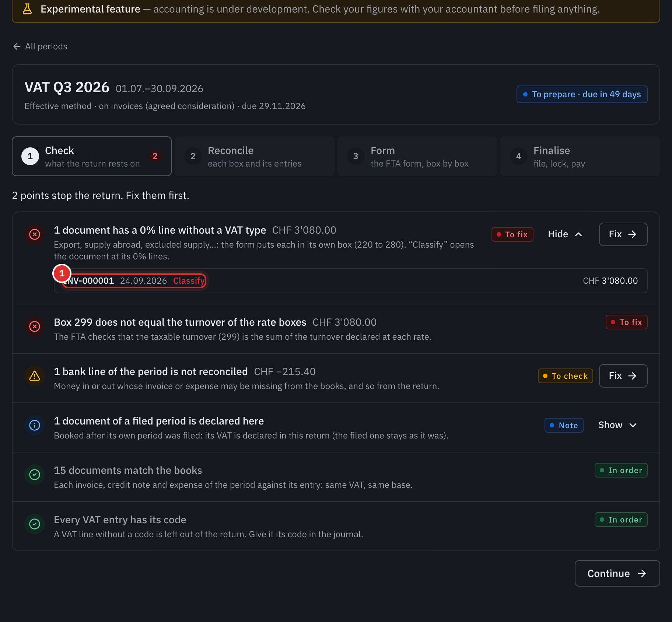Open the Check step tab

click(x=92, y=156)
